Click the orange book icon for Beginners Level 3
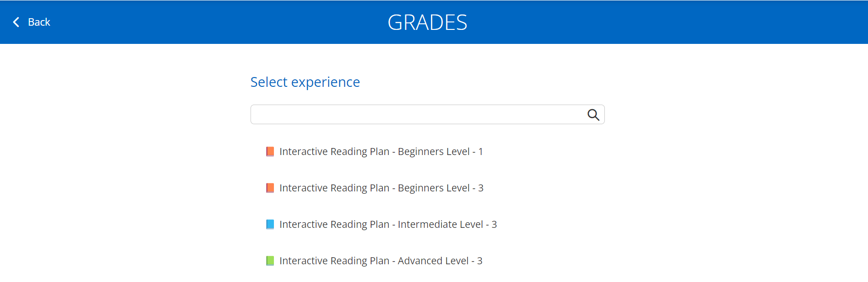 [270, 188]
